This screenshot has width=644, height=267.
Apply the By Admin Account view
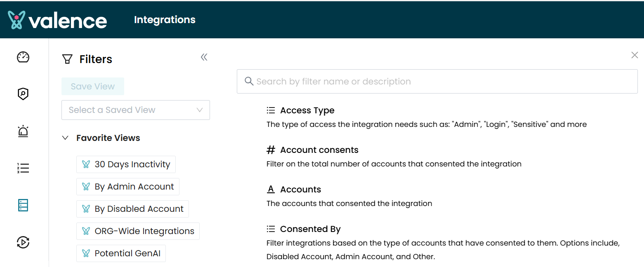tap(128, 187)
